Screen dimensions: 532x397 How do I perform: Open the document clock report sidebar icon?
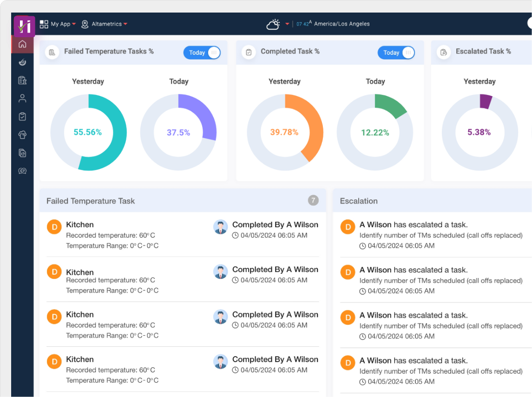pyautogui.click(x=22, y=152)
